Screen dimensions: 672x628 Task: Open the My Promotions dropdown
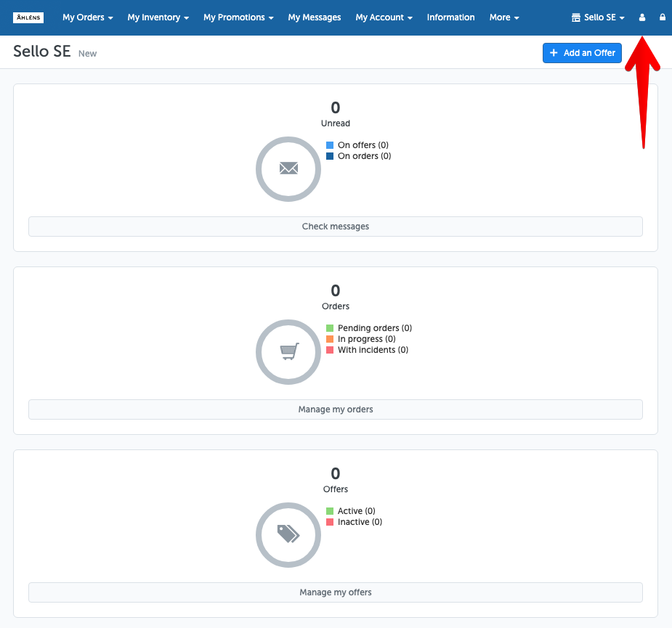(239, 17)
